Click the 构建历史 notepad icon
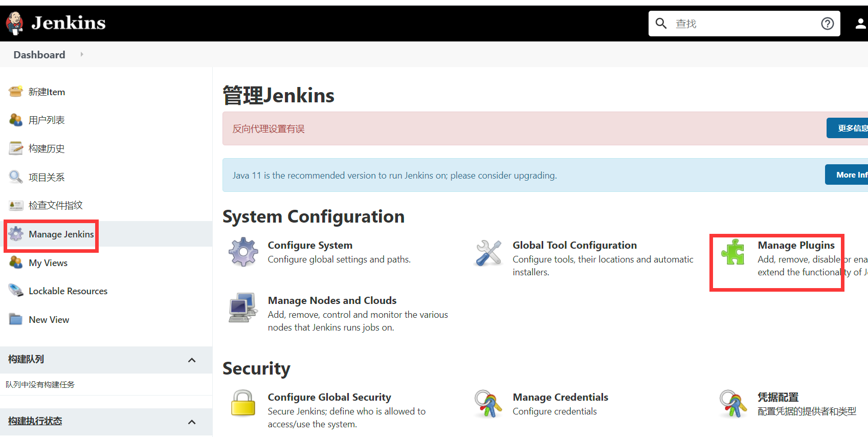The image size is (868, 437). pyautogui.click(x=16, y=148)
